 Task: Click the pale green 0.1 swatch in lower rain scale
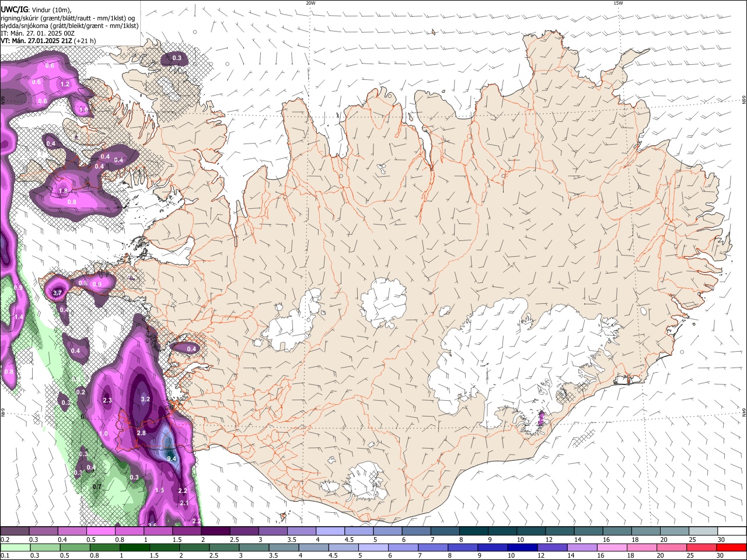coord(15,548)
